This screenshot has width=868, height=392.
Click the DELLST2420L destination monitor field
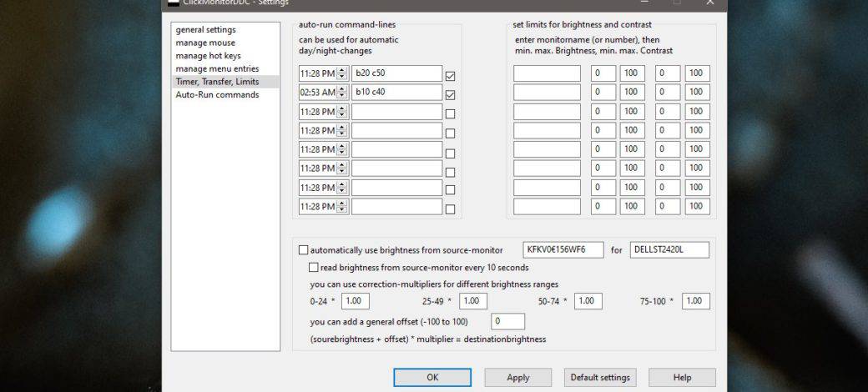669,250
